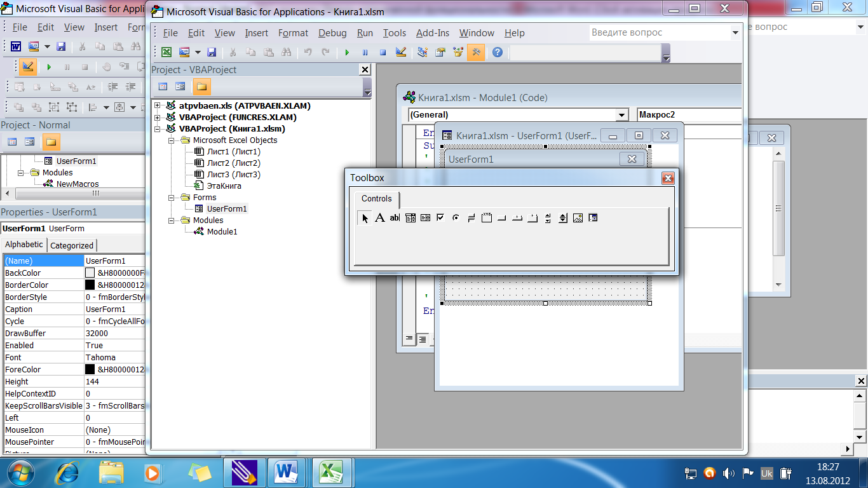Viewport: 868px width, 488px height.
Task: Click the Controls tab in Toolbox
Action: tap(377, 198)
